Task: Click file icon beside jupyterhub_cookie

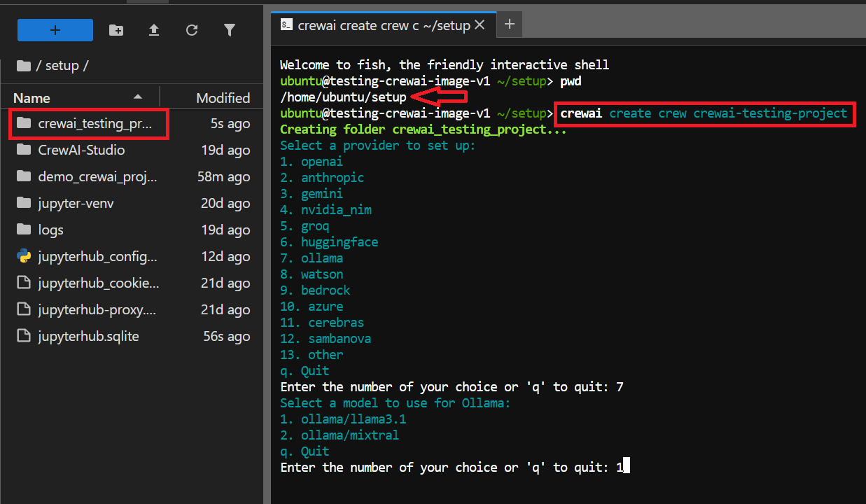Action: click(x=24, y=283)
